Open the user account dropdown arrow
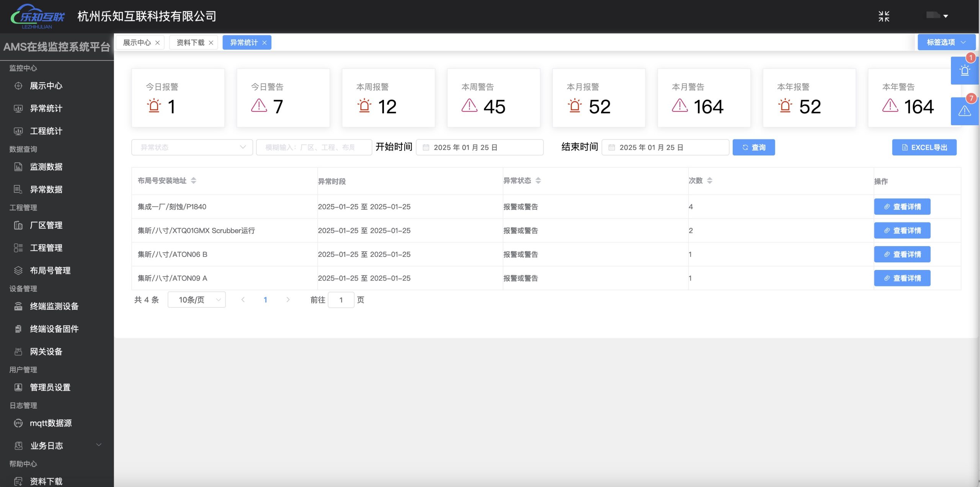Viewport: 980px width, 487px height. (x=946, y=16)
